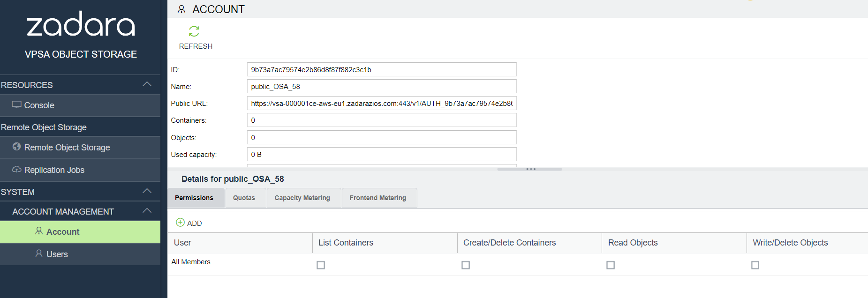The width and height of the screenshot is (868, 298).
Task: Collapse the Resources section chevron
Action: (x=147, y=84)
